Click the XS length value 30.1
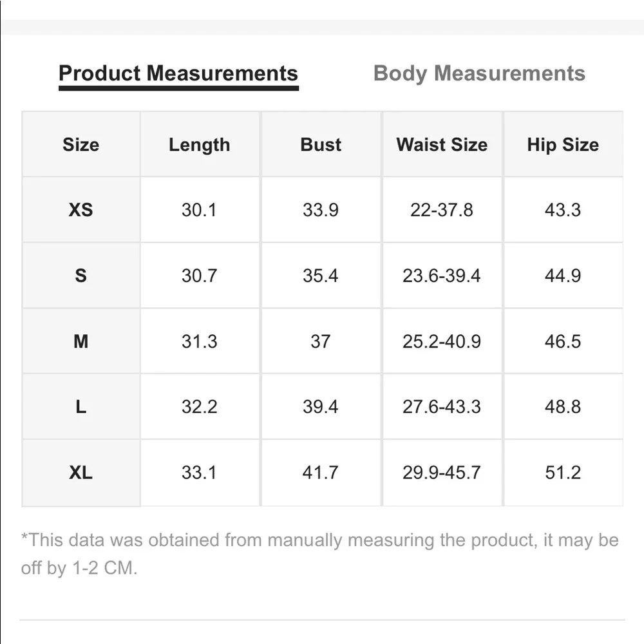This screenshot has width=644, height=644. [199, 210]
